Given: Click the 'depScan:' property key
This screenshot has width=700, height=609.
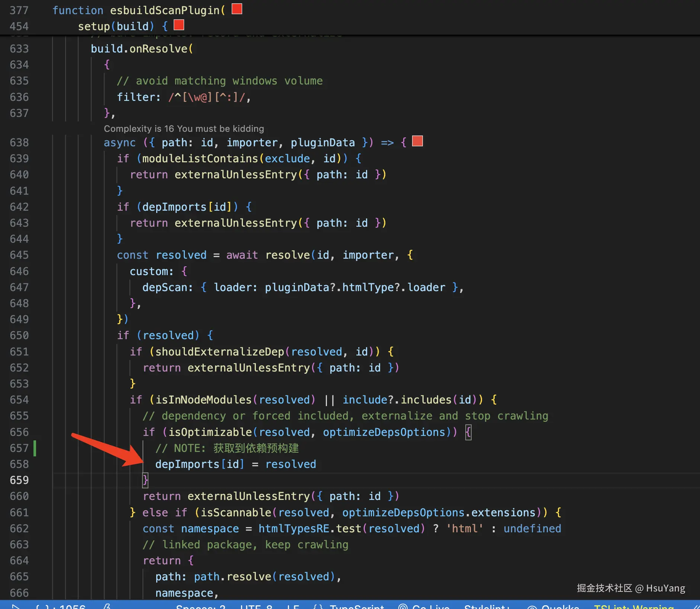Looking at the screenshot, I should pos(168,287).
